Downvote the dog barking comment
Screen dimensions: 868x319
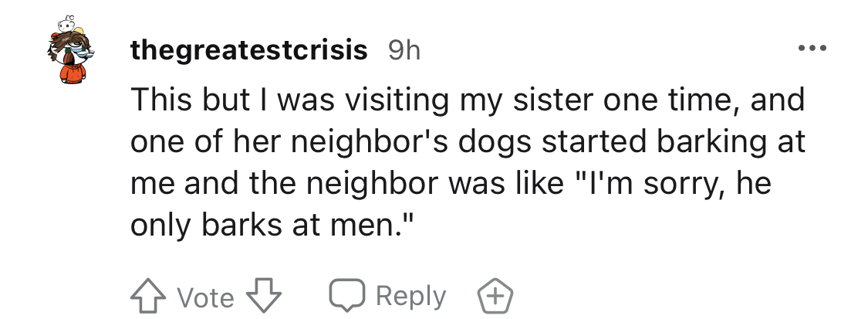coord(264,296)
